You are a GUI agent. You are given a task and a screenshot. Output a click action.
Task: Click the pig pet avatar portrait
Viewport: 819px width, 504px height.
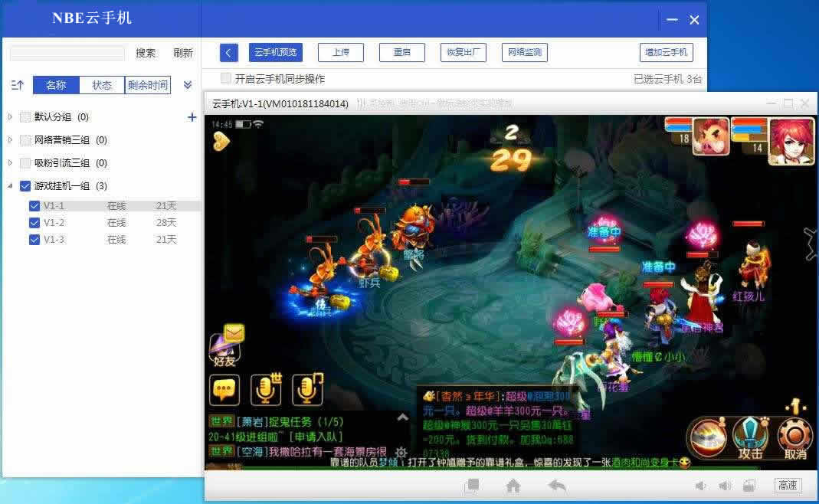coord(711,136)
